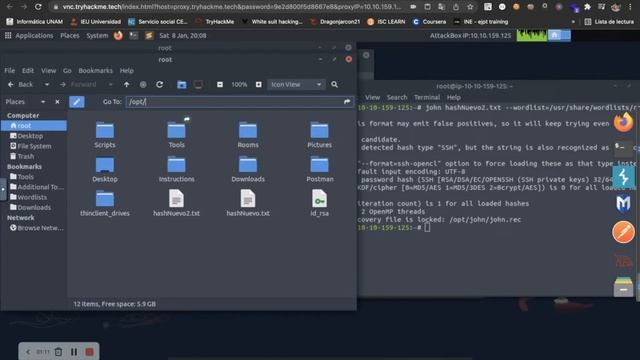
Task: Click the go arrow in location bar
Action: (347, 102)
